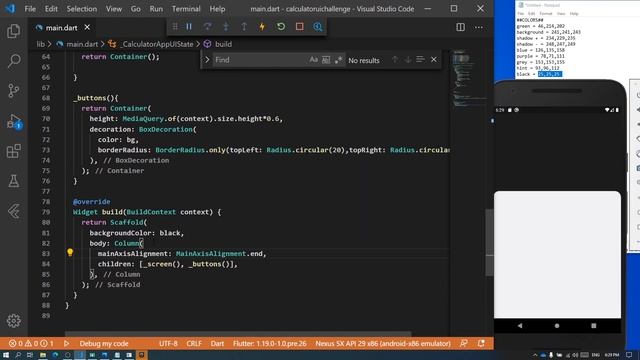Open the File menu in VS Code
Screen dimensions: 640x360
[x=30, y=9]
